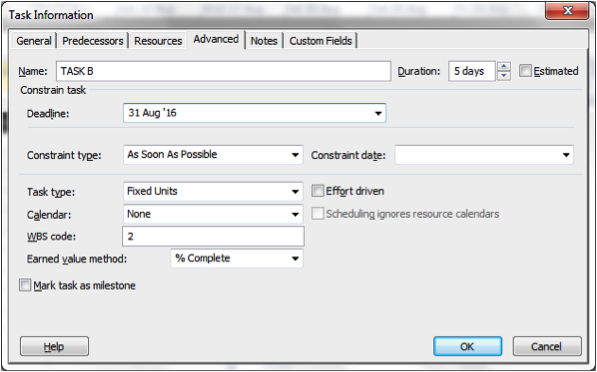Click the Cancel button
597x372 pixels.
point(547,346)
